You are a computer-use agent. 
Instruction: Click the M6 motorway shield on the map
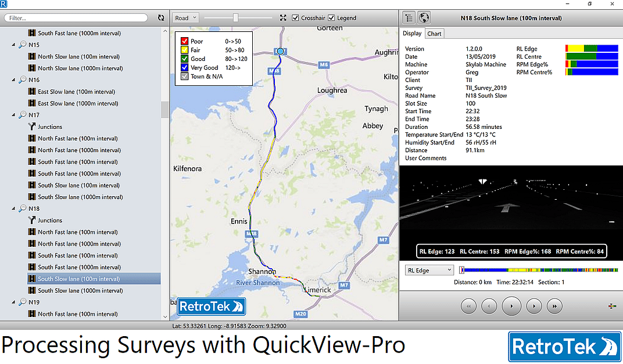click(x=324, y=64)
